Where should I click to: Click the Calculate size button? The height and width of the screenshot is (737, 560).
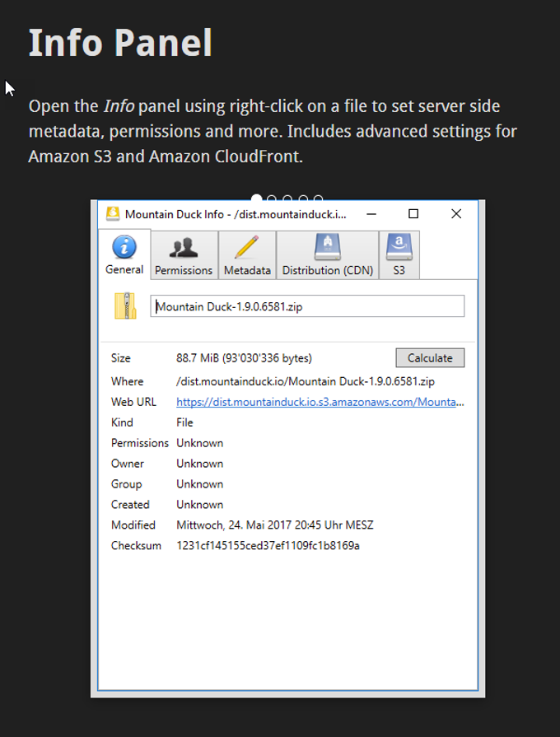(x=430, y=357)
